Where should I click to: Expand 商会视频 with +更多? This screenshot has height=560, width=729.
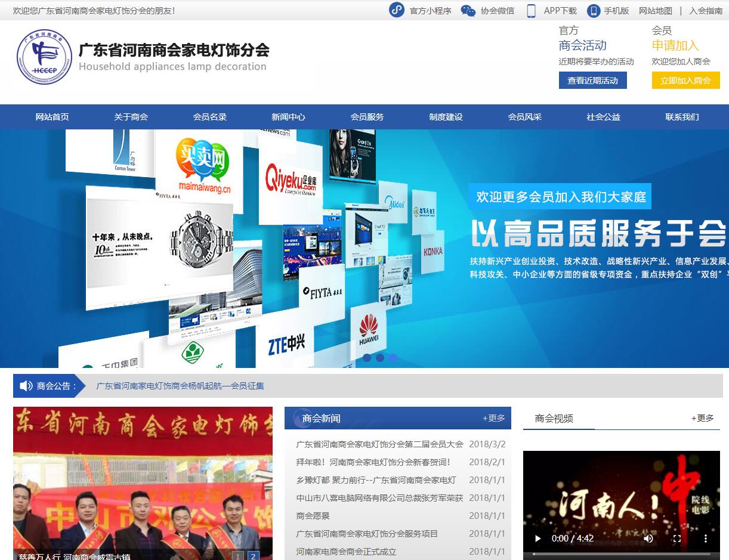coord(703,418)
